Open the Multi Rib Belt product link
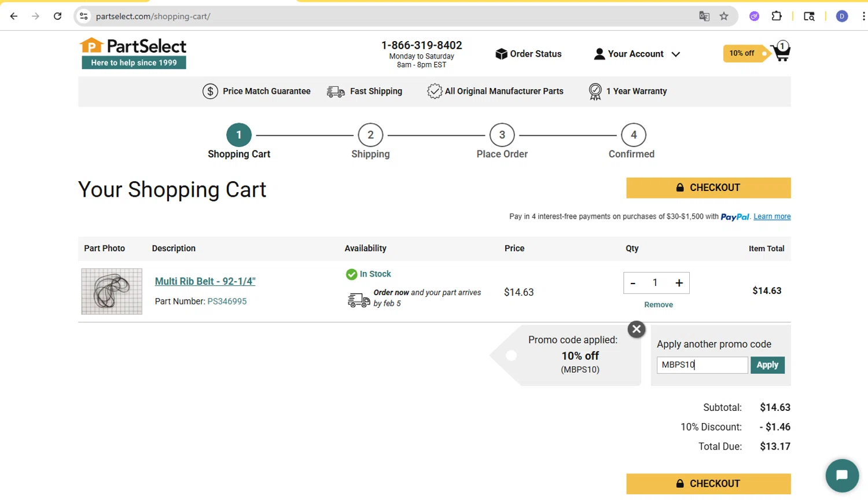The width and height of the screenshot is (868, 500). (x=205, y=281)
